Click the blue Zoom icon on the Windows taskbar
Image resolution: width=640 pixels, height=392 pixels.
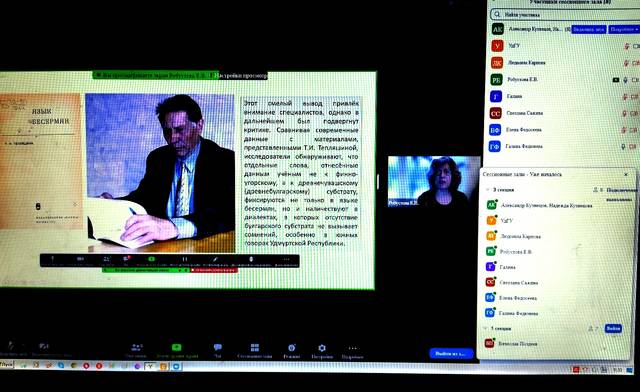coord(176,366)
